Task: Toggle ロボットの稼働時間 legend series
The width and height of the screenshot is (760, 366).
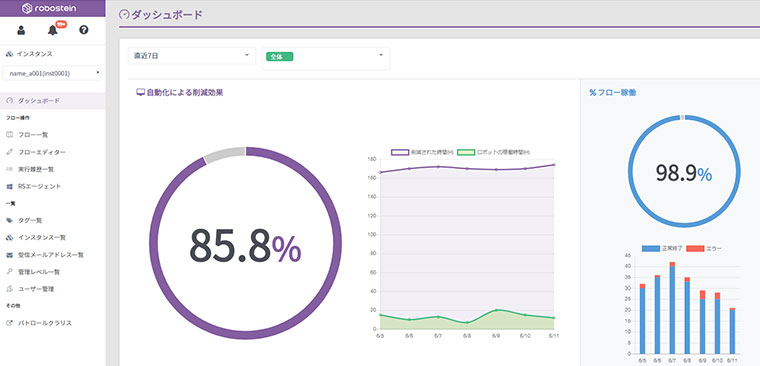Action: pyautogui.click(x=493, y=152)
